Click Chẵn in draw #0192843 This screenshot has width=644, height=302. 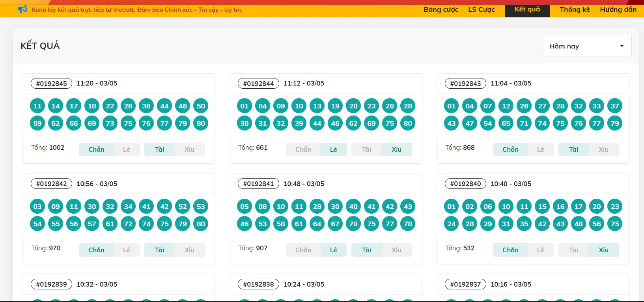[x=510, y=149]
